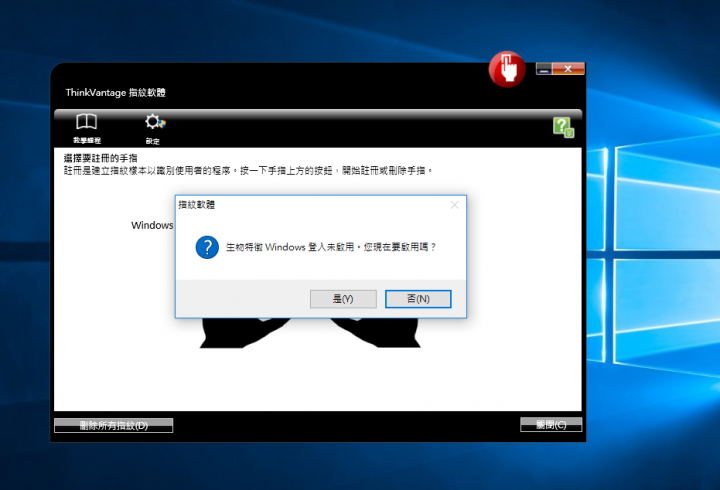720x490 pixels.
Task: Click the right hand silhouette
Action: [376, 333]
